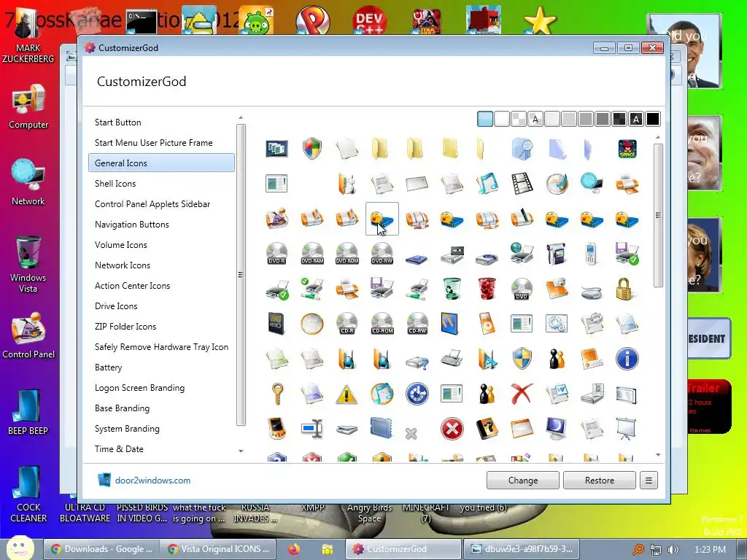This screenshot has width=747, height=560.
Task: Click the volume speaker tray icon
Action: (673, 550)
